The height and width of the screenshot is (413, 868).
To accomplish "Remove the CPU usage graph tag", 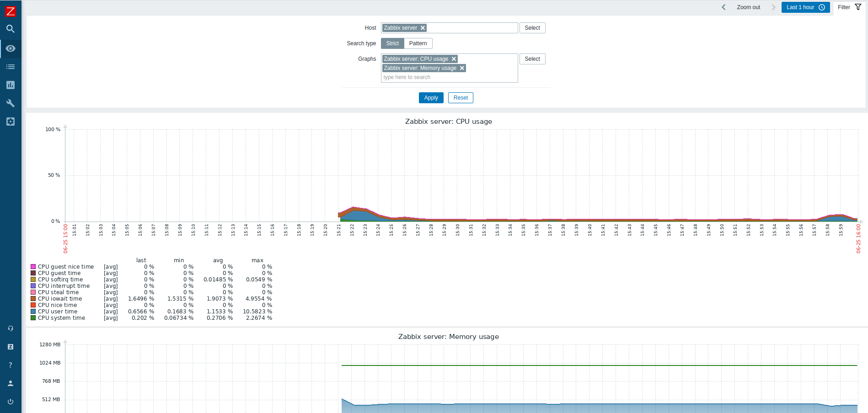I will click(454, 59).
